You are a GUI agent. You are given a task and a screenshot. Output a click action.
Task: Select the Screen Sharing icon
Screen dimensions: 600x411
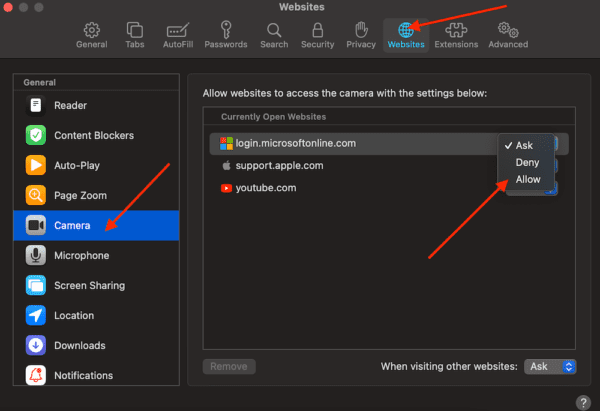pyautogui.click(x=36, y=285)
